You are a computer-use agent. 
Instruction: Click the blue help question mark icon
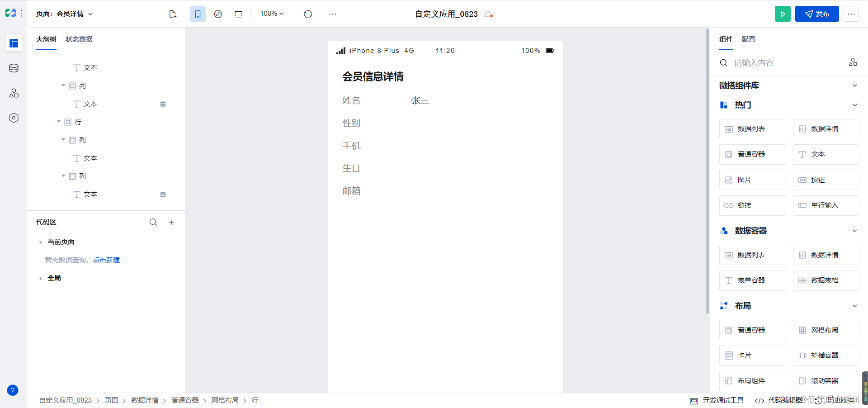tap(13, 390)
